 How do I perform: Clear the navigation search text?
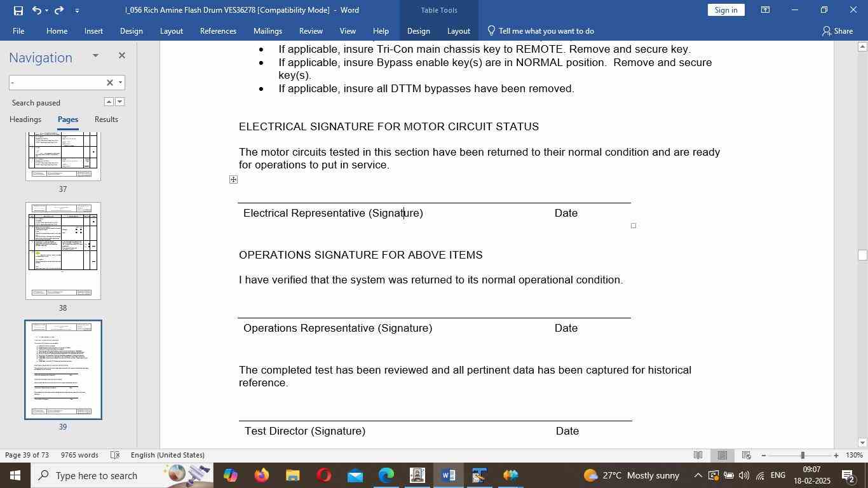point(109,83)
